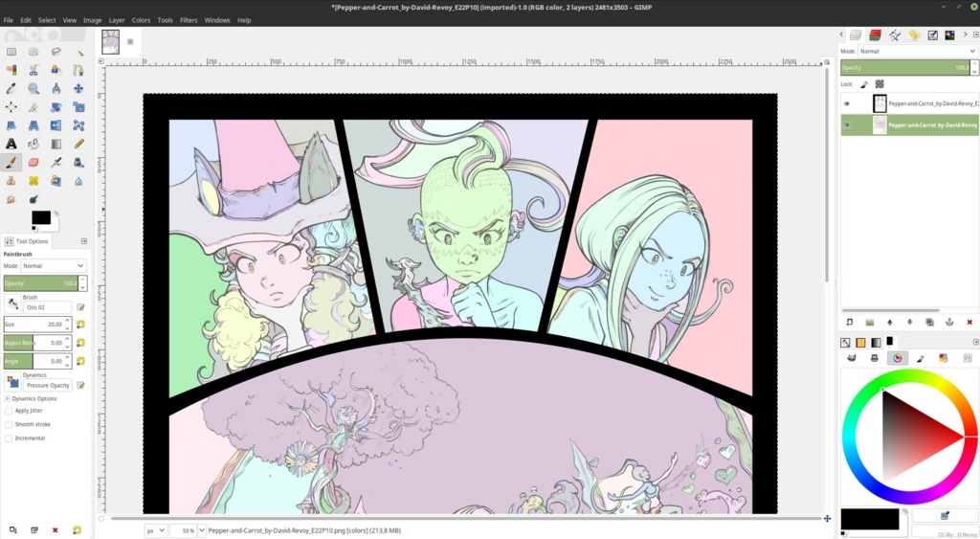This screenshot has width=980, height=539.
Task: Select the yellow Heal tool
Action: pos(33,181)
